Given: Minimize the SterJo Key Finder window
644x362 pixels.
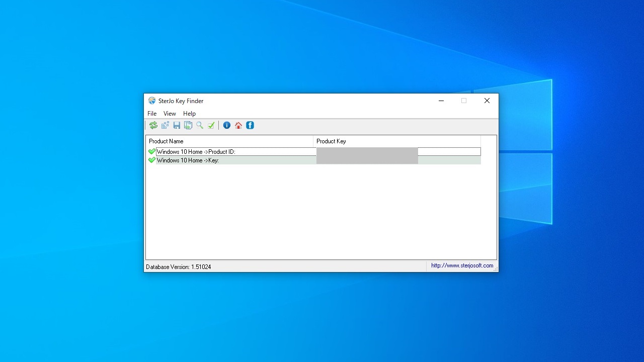Looking at the screenshot, I should 441,101.
